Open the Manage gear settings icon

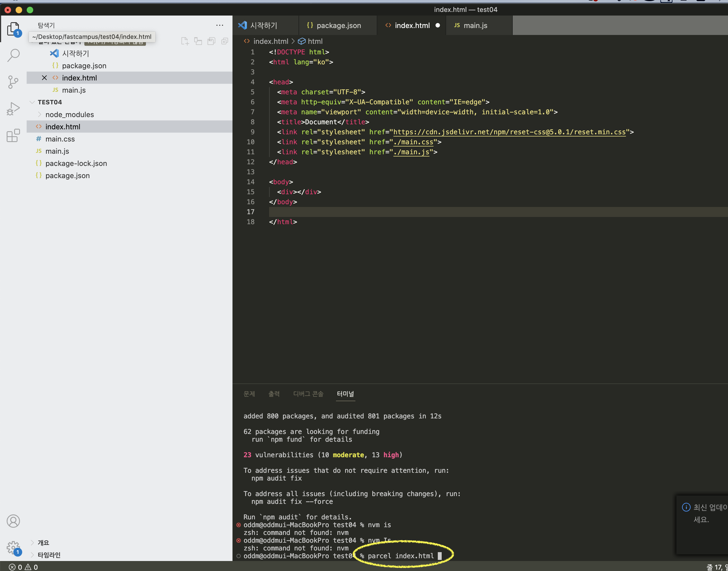13,548
